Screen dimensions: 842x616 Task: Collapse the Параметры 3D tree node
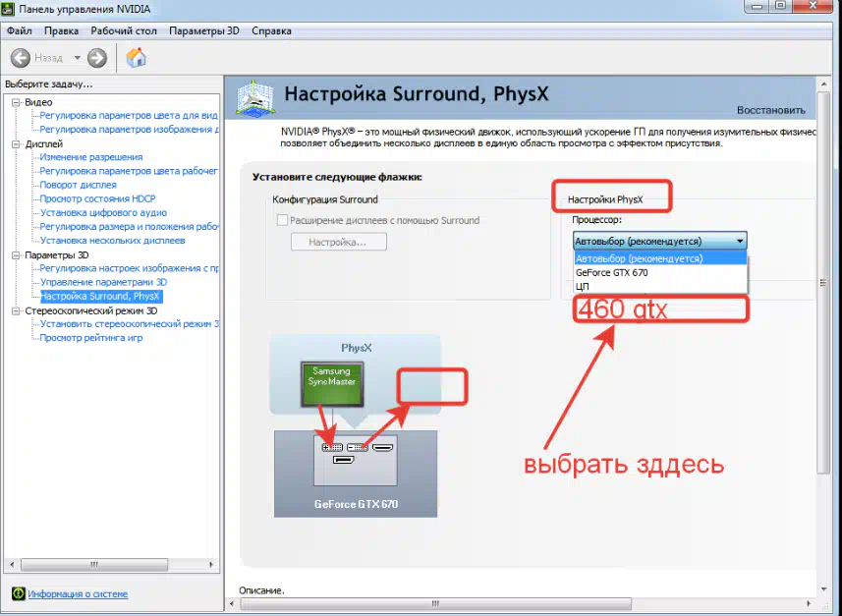coord(16,255)
